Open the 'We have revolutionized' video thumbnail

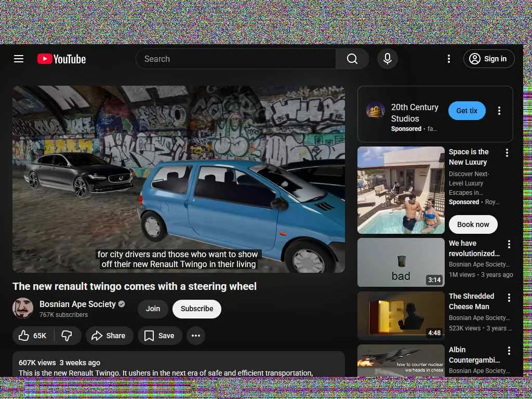click(x=401, y=262)
